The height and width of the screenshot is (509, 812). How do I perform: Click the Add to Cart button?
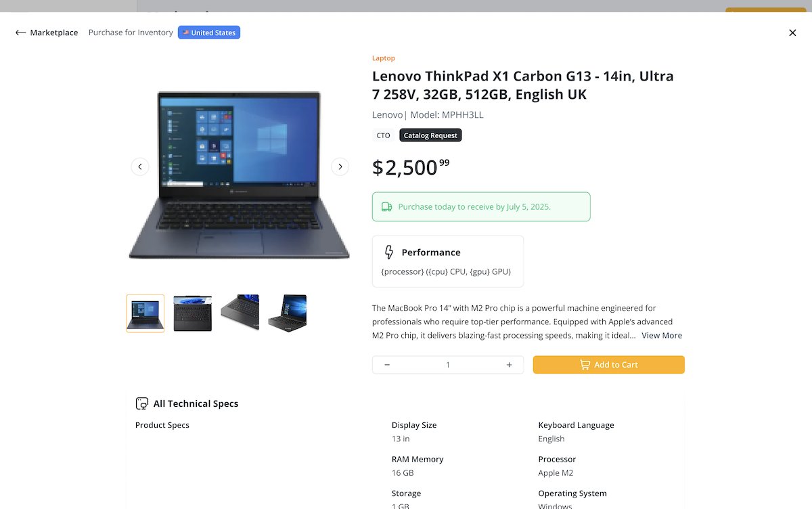click(x=609, y=365)
